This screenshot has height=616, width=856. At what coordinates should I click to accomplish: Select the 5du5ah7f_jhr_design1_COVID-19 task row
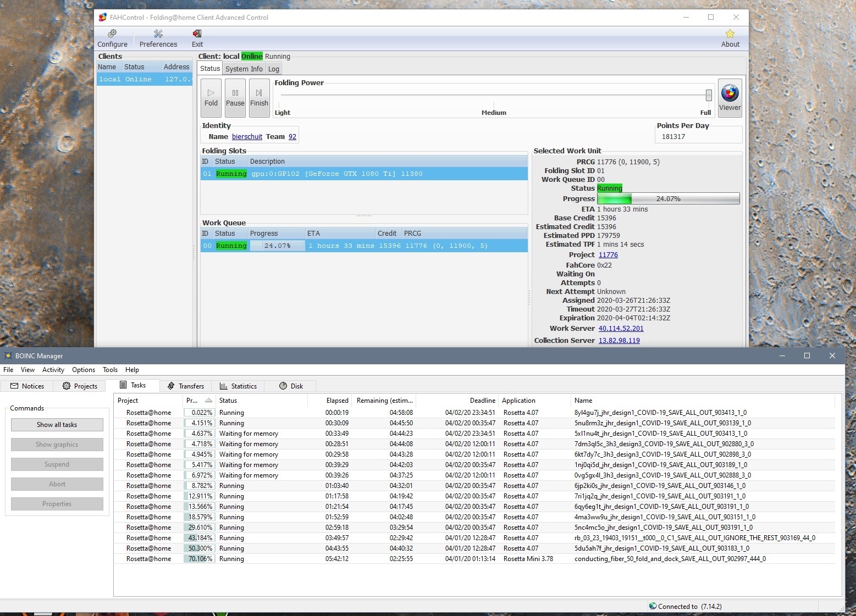point(474,548)
